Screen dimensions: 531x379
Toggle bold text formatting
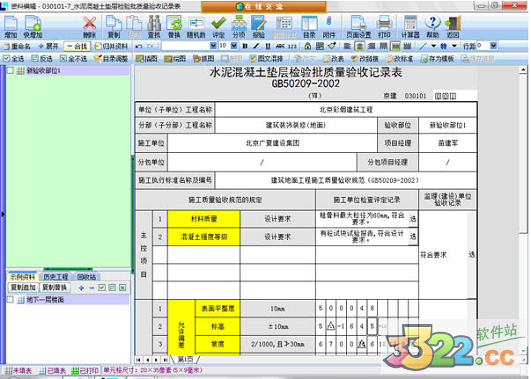[x=245, y=46]
